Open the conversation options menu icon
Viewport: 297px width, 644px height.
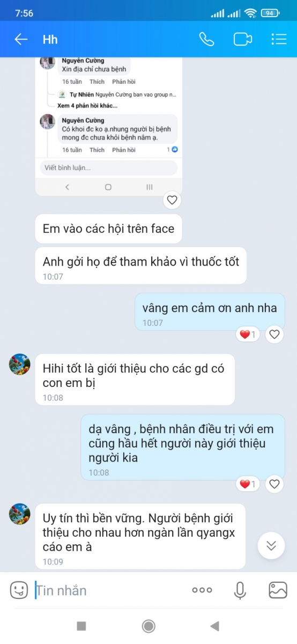click(x=279, y=39)
